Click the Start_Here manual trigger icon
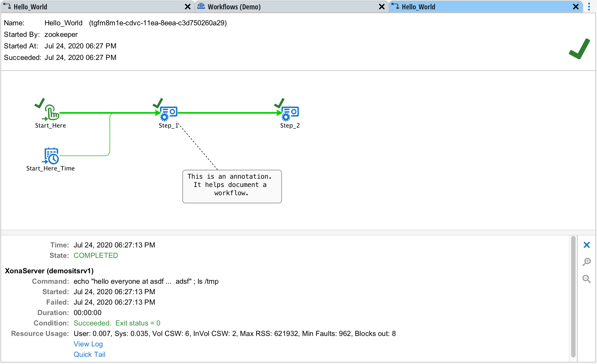The height and width of the screenshot is (364, 597). 52,112
